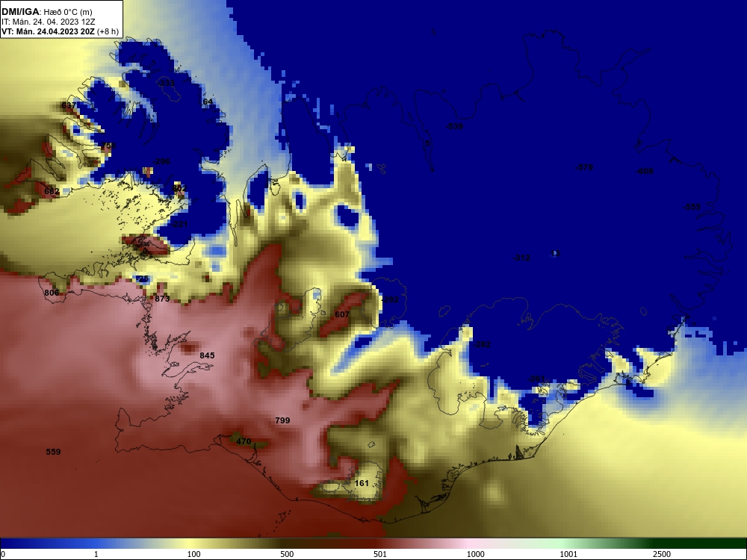Click the 806 value label
Screen dimensions: 747x560
click(x=52, y=293)
